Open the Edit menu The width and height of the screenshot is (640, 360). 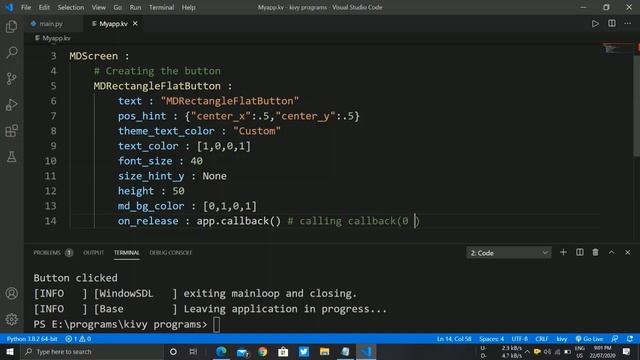44,7
